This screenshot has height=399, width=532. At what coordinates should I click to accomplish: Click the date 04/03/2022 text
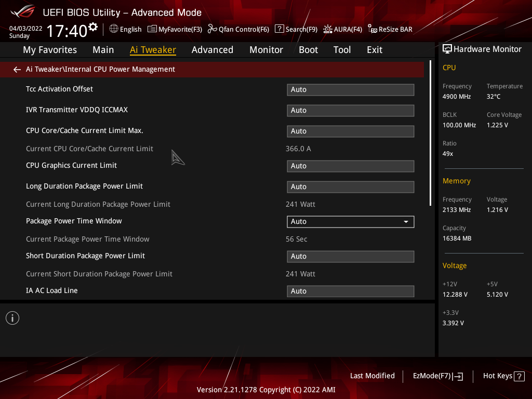(x=26, y=29)
